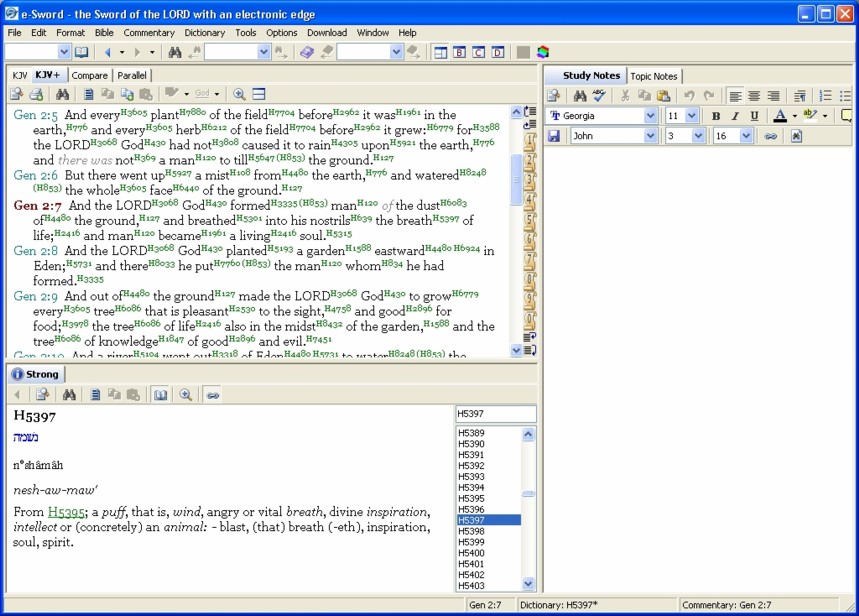This screenshot has height=616, width=859.
Task: Run spell check in Study Notes
Action: tap(599, 96)
